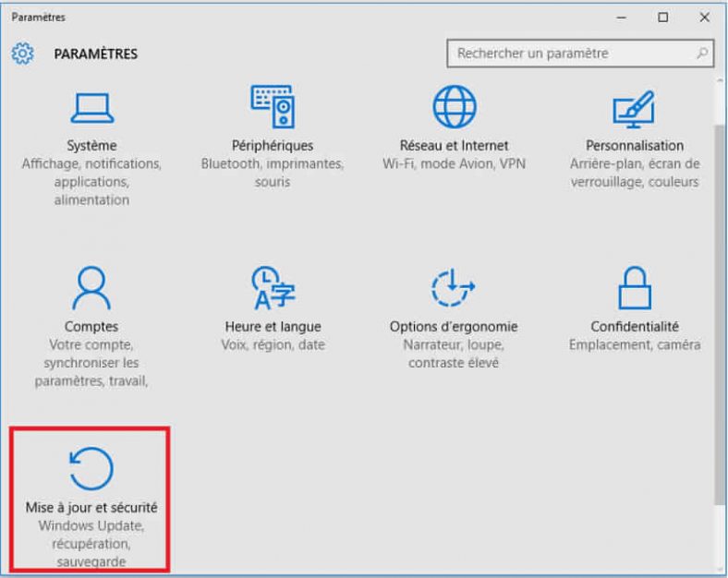
Task: Click the 'Narrateur, loupe, contraste élevé' description
Action: tap(454, 354)
